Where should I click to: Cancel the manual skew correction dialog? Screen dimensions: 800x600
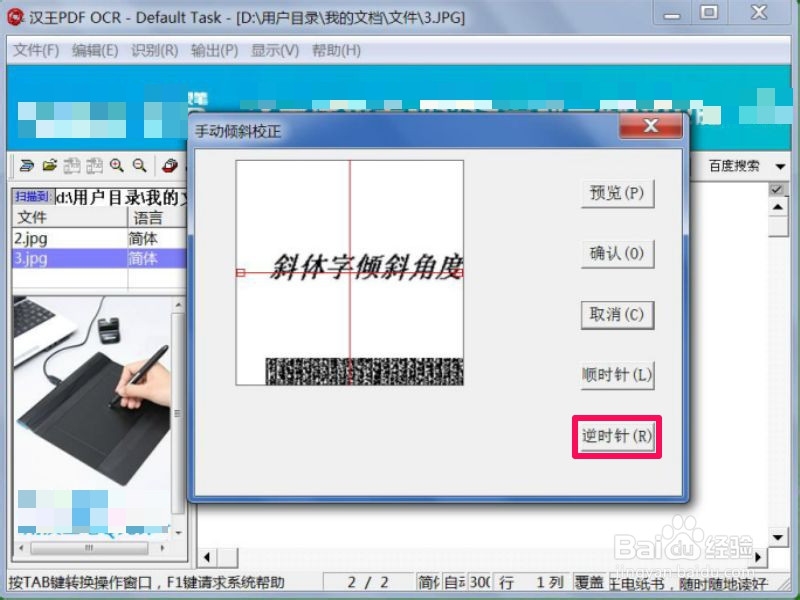(x=616, y=316)
